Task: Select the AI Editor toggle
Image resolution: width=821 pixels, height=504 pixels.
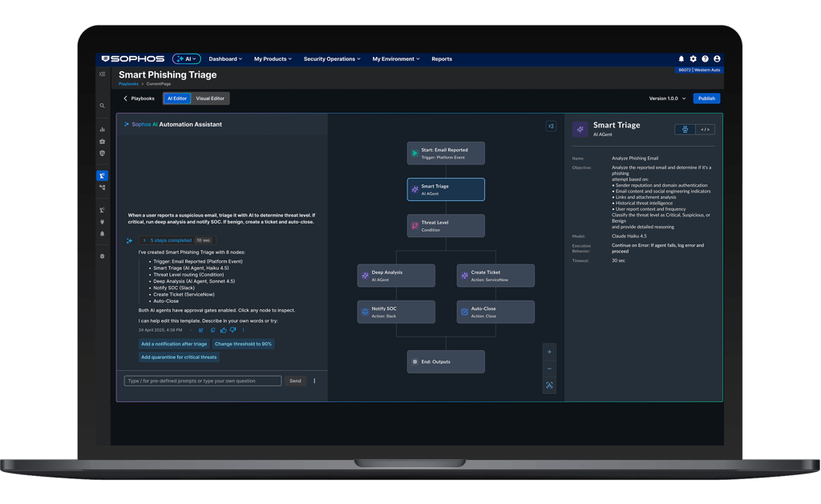Action: click(177, 99)
